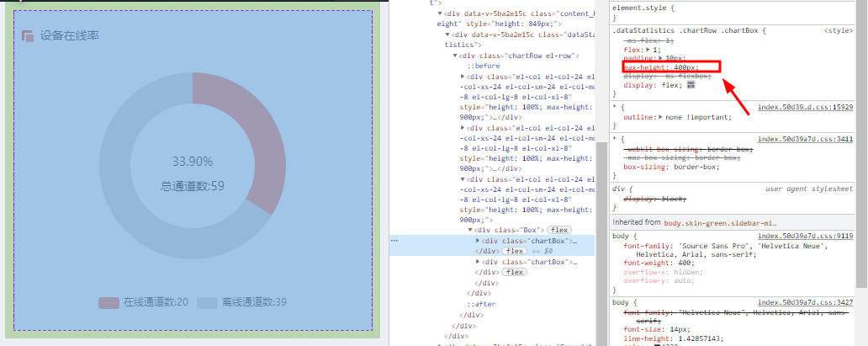
Task: Click the body.skin-green.sidebar-mi… inherited element link
Action: (x=720, y=222)
